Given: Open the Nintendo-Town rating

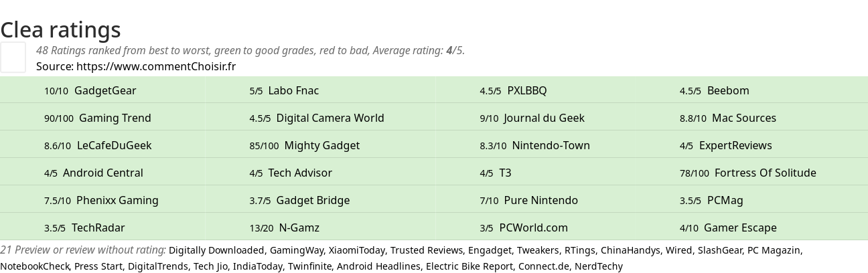Looking at the screenshot, I should pos(534,145).
